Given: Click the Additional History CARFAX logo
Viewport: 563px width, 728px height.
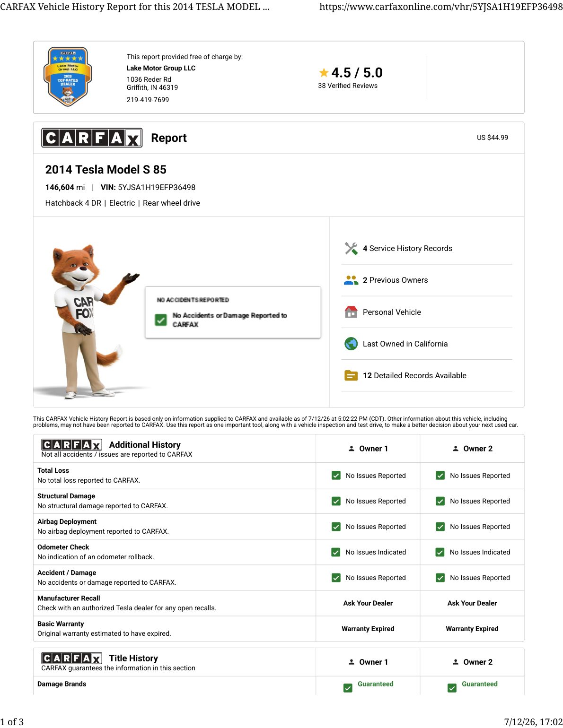Looking at the screenshot, I should click(71, 445).
